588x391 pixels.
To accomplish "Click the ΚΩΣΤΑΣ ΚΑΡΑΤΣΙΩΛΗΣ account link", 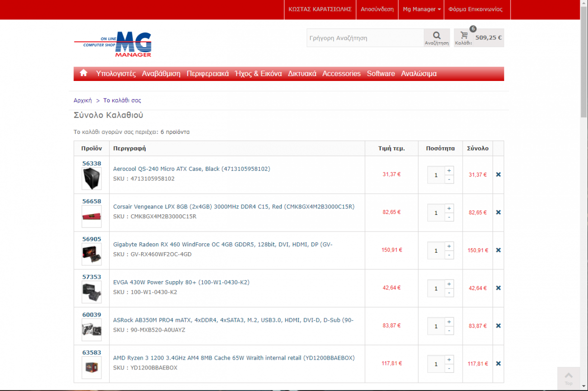I will click(320, 9).
